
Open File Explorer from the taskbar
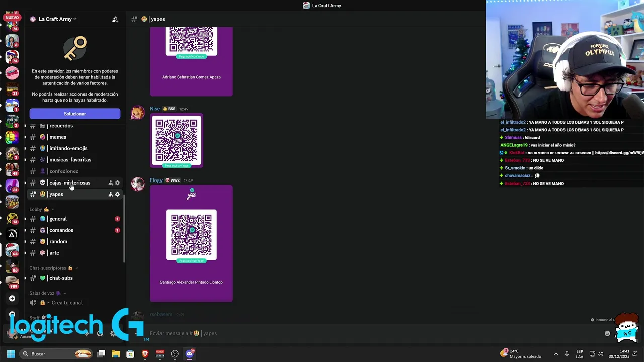[116, 354]
